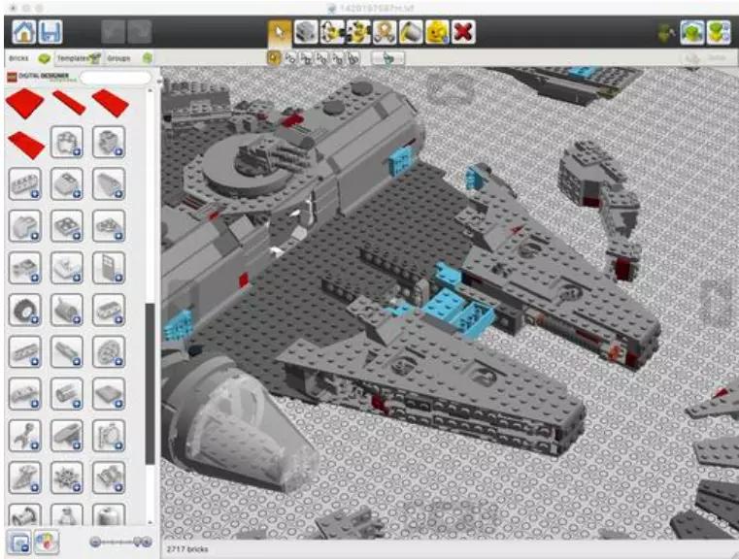Viewport: 739px width, 560px height.
Task: Pick the large square red plate
Action: tap(25, 103)
